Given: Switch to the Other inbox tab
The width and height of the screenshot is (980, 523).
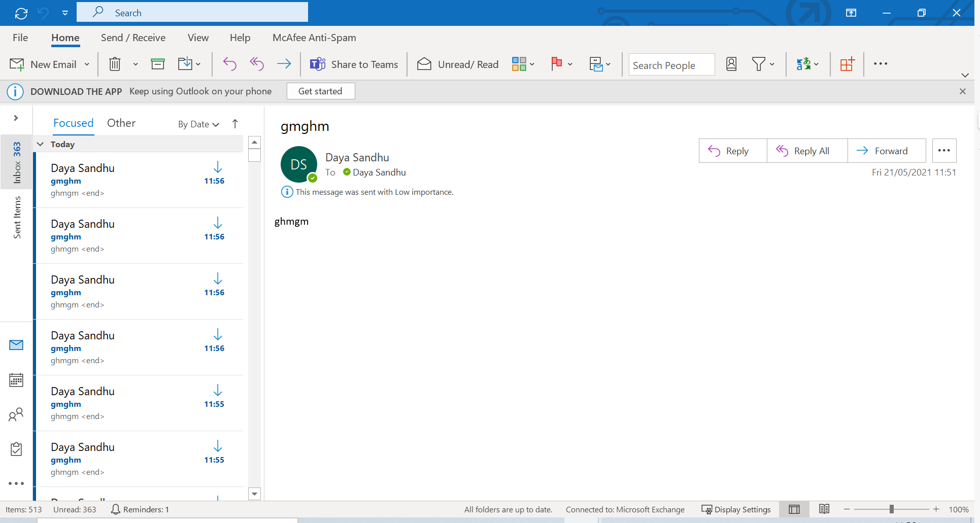Looking at the screenshot, I should [121, 123].
